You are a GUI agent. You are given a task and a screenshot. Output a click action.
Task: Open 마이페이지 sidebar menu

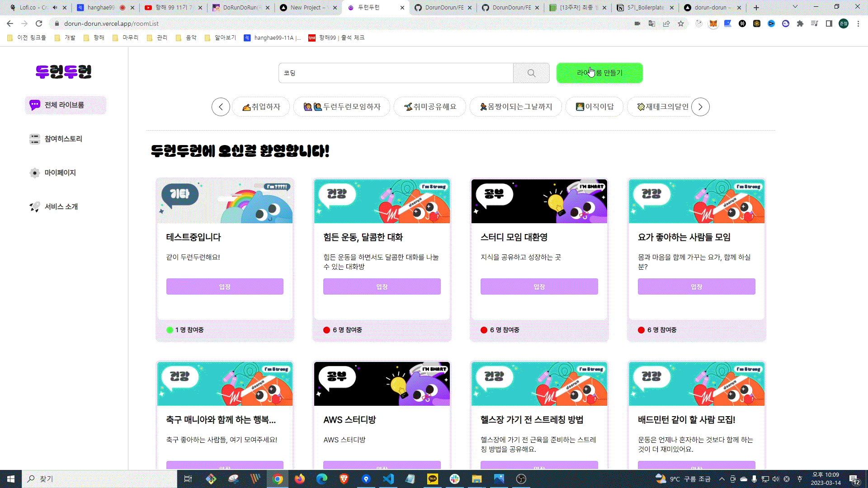click(52, 173)
